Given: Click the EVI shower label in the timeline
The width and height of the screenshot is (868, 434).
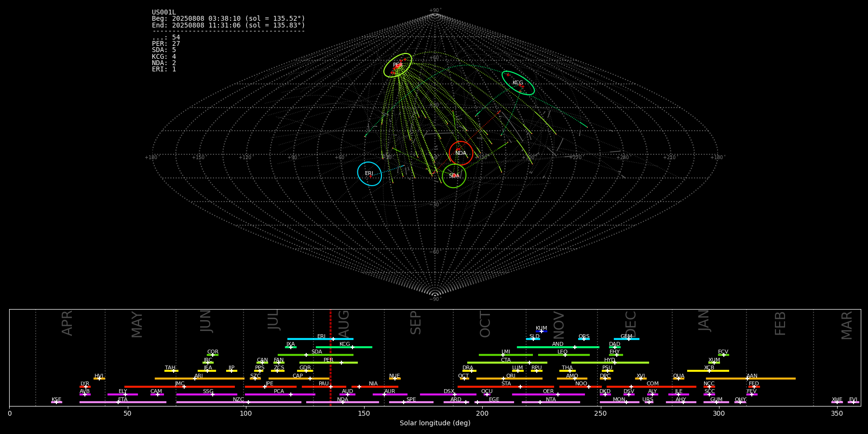Looking at the screenshot, I should tap(853, 400).
